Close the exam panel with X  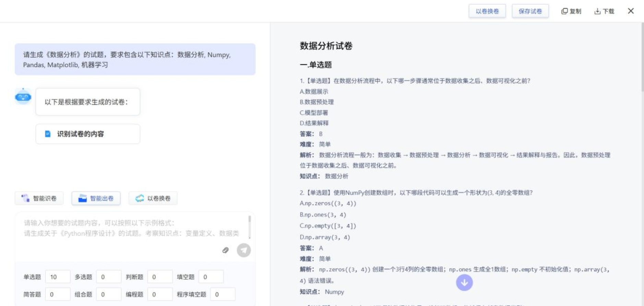pyautogui.click(x=631, y=11)
